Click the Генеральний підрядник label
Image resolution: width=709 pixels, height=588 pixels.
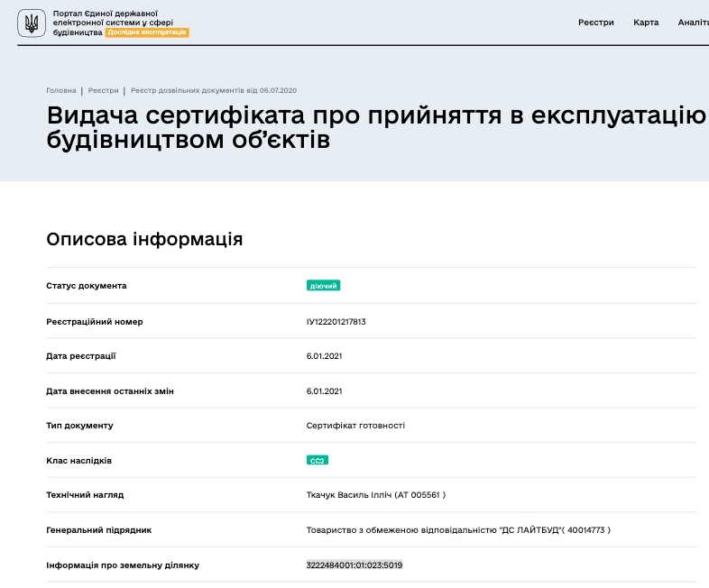(x=99, y=530)
